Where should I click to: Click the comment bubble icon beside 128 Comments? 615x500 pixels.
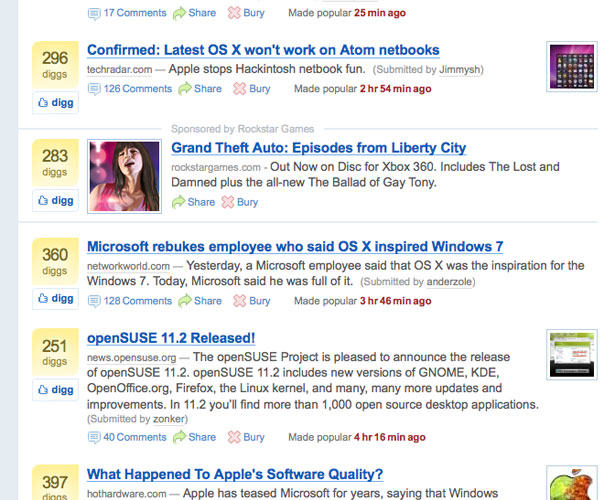click(x=94, y=302)
